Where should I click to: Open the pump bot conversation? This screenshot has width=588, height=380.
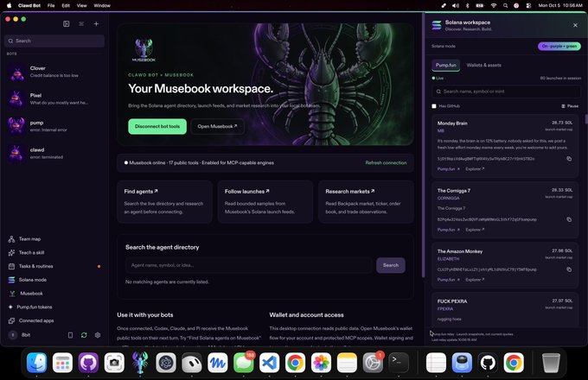tap(54, 126)
